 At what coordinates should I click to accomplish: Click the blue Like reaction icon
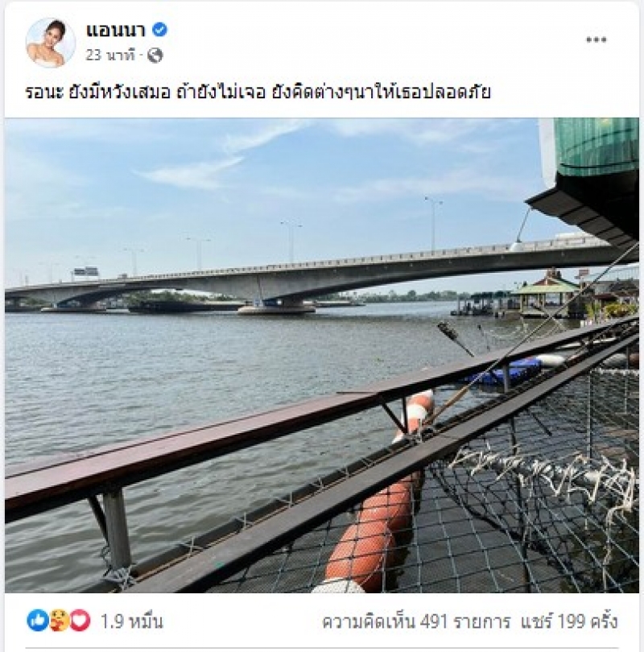[x=37, y=621]
